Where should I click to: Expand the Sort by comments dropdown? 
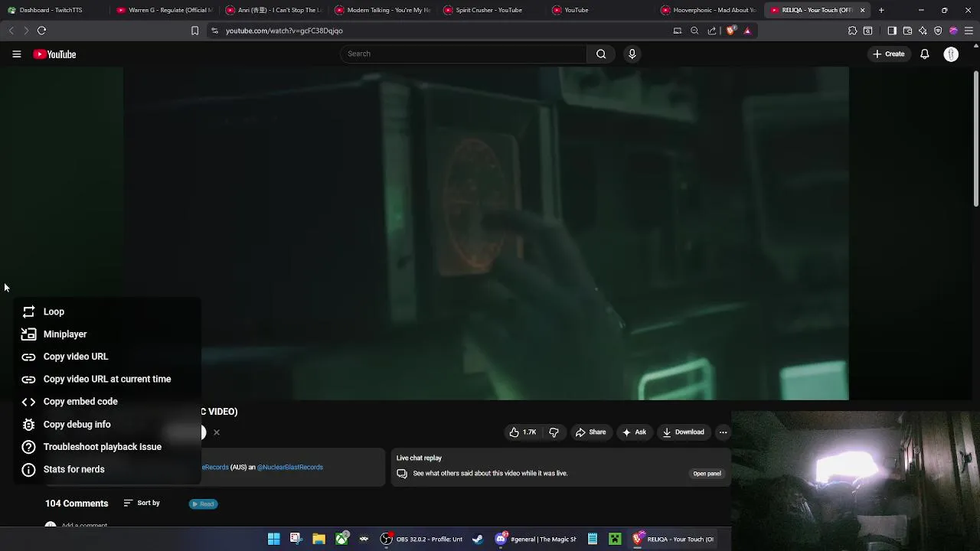pyautogui.click(x=142, y=504)
